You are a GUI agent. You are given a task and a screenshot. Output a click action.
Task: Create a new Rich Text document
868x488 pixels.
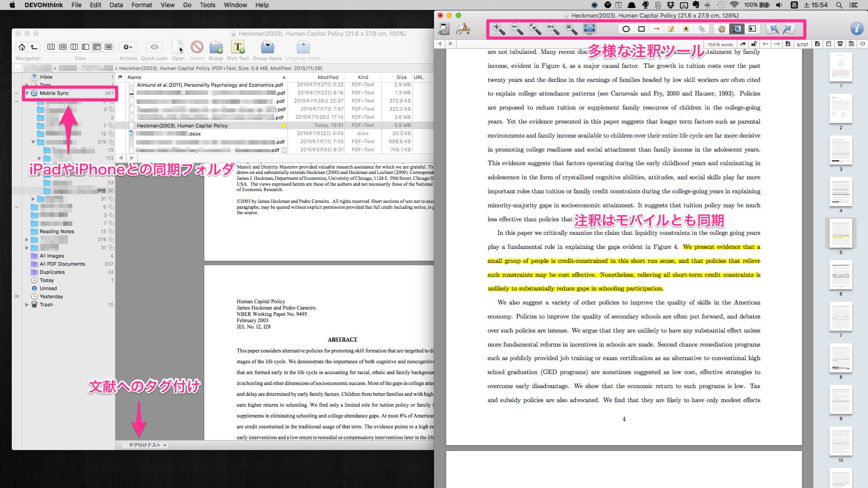[238, 47]
